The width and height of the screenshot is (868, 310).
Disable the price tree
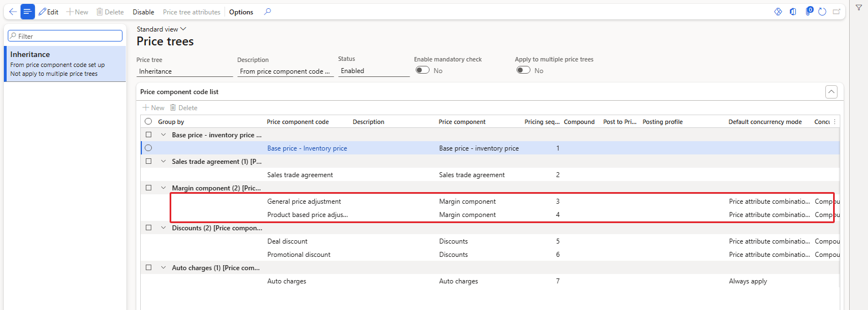(144, 12)
